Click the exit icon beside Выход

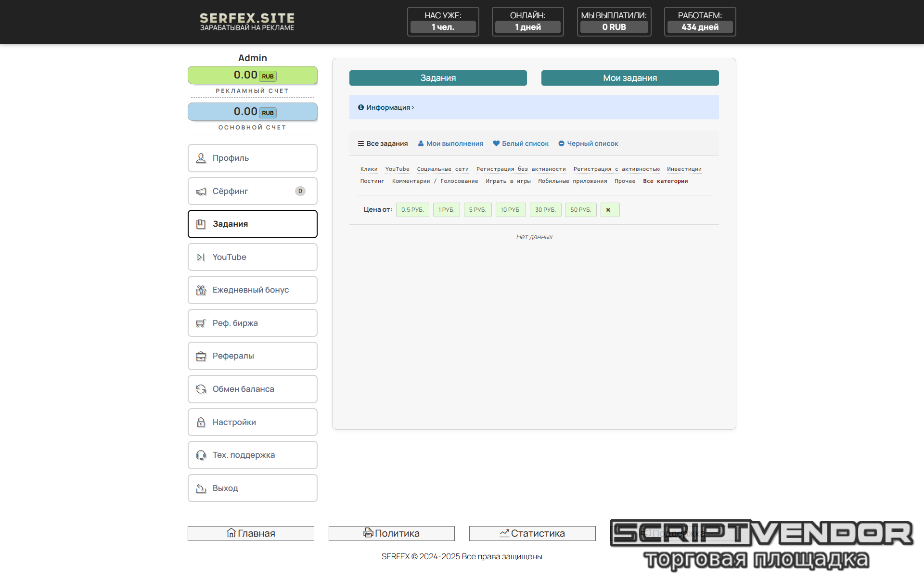pyautogui.click(x=201, y=489)
